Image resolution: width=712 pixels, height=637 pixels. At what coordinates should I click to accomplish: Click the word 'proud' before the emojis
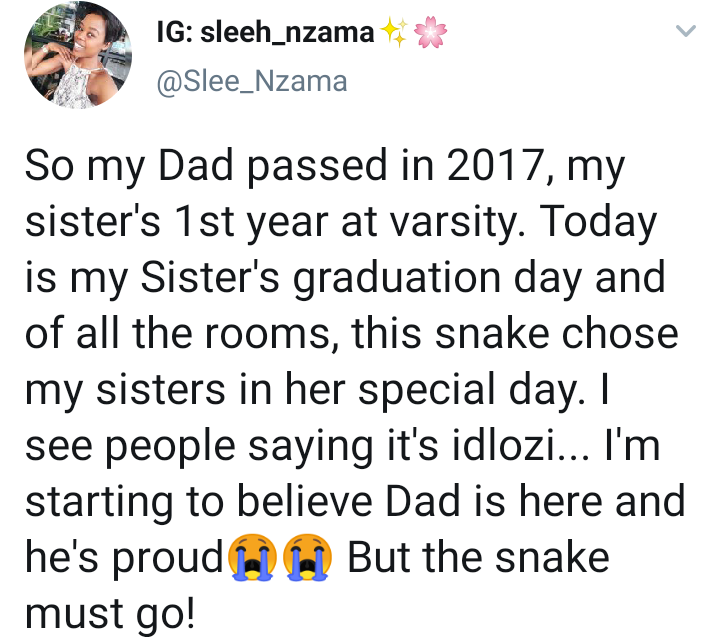tap(168, 558)
